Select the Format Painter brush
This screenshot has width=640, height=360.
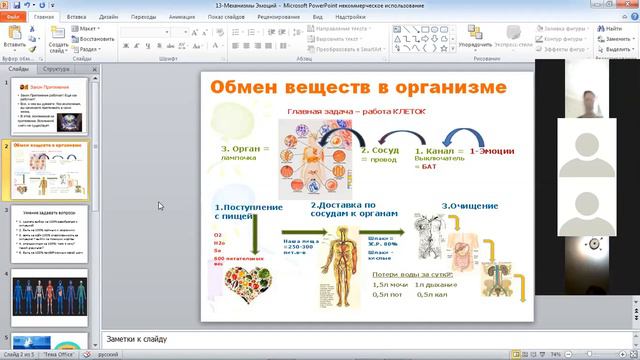tap(32, 49)
